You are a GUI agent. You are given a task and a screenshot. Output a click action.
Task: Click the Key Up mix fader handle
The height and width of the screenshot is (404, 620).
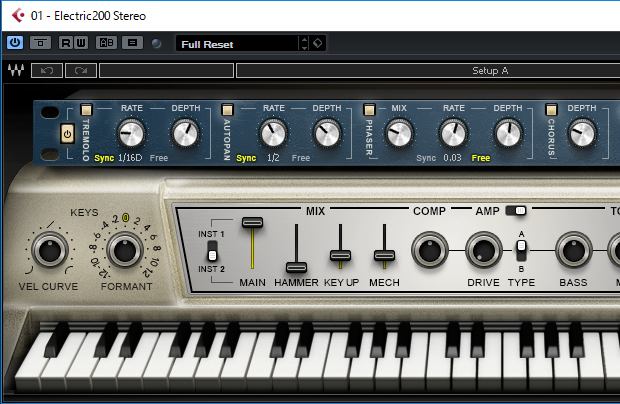click(340, 255)
